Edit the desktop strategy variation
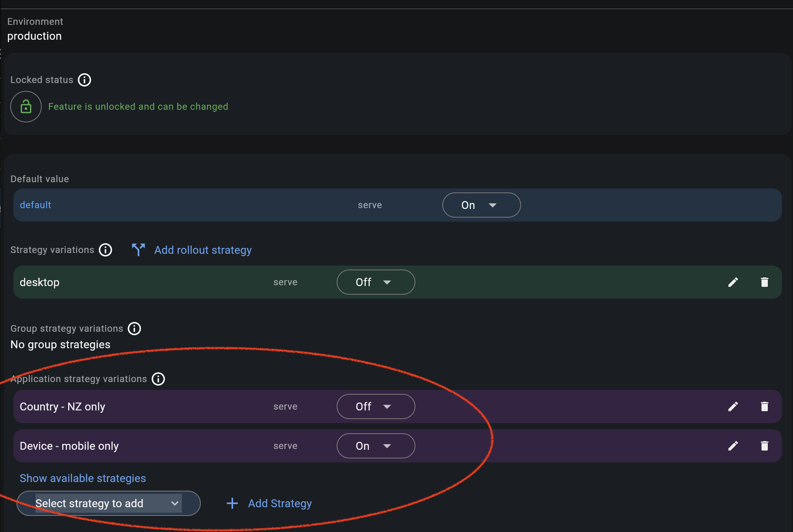The image size is (793, 532). point(733,282)
